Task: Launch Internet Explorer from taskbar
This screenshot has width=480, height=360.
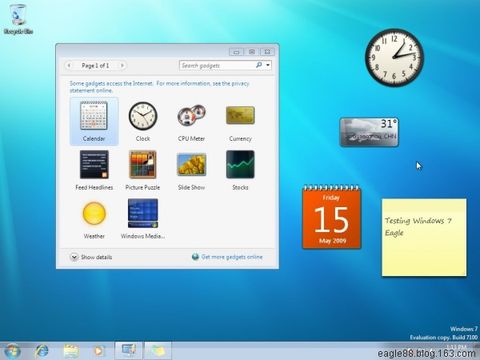Action: (42, 351)
